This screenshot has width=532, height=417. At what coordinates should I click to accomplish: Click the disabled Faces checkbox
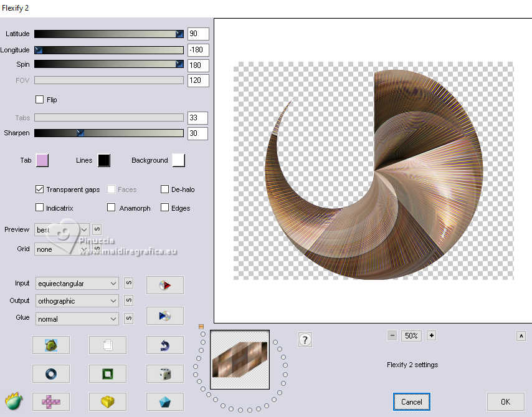click(111, 189)
